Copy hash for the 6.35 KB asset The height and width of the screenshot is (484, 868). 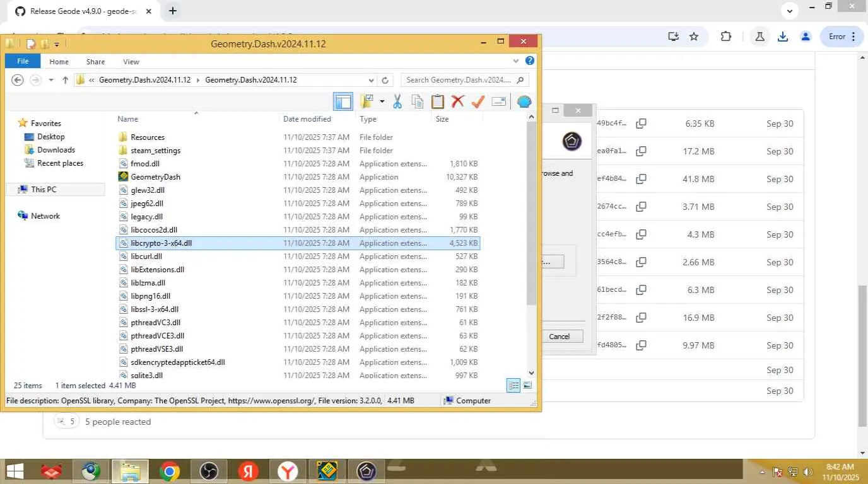coord(641,124)
